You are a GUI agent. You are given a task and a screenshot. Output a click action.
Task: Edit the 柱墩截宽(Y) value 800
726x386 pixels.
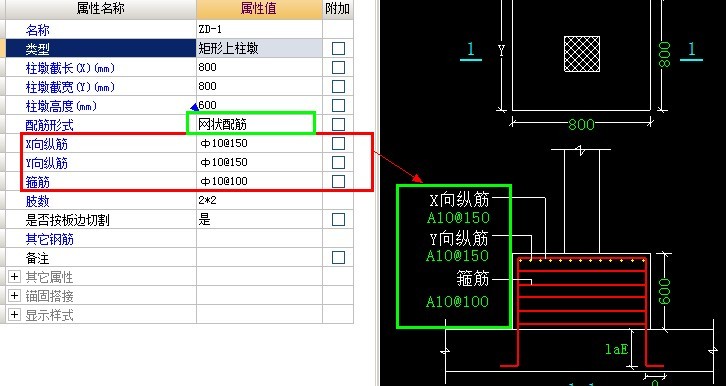tap(259, 86)
